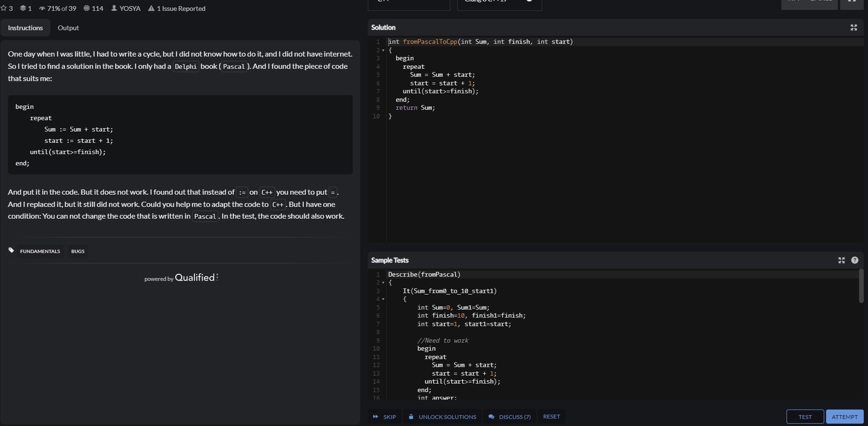Open the powered by Qualified link
868x426 pixels.
(180, 278)
